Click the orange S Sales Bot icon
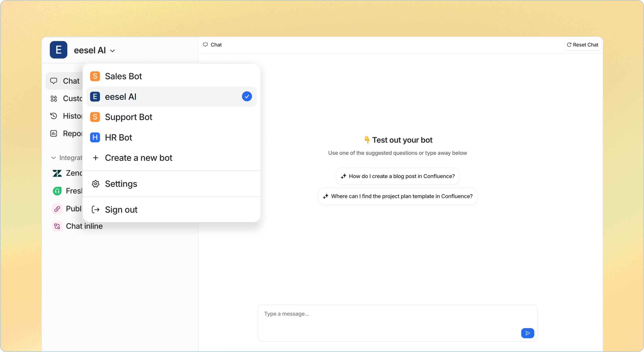 [95, 76]
